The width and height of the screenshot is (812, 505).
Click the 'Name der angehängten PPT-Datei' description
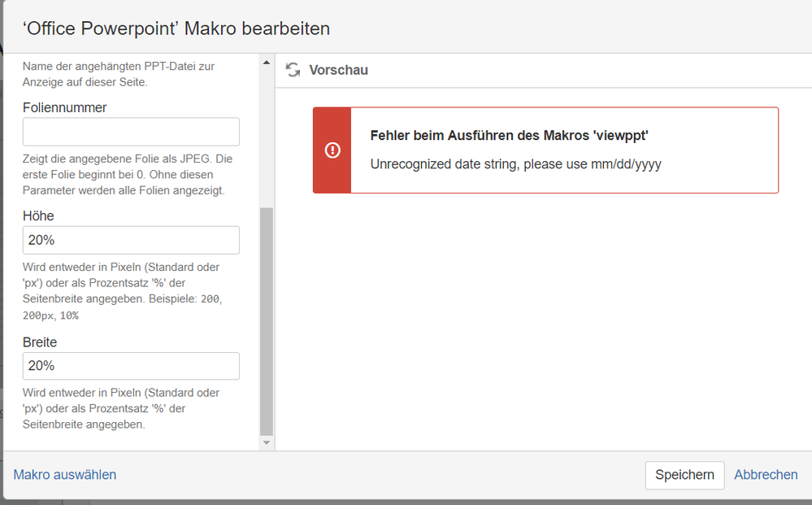(x=119, y=74)
